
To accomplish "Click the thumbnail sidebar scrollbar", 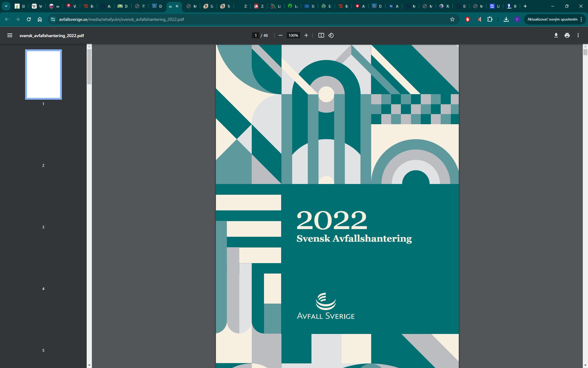I will (89, 67).
